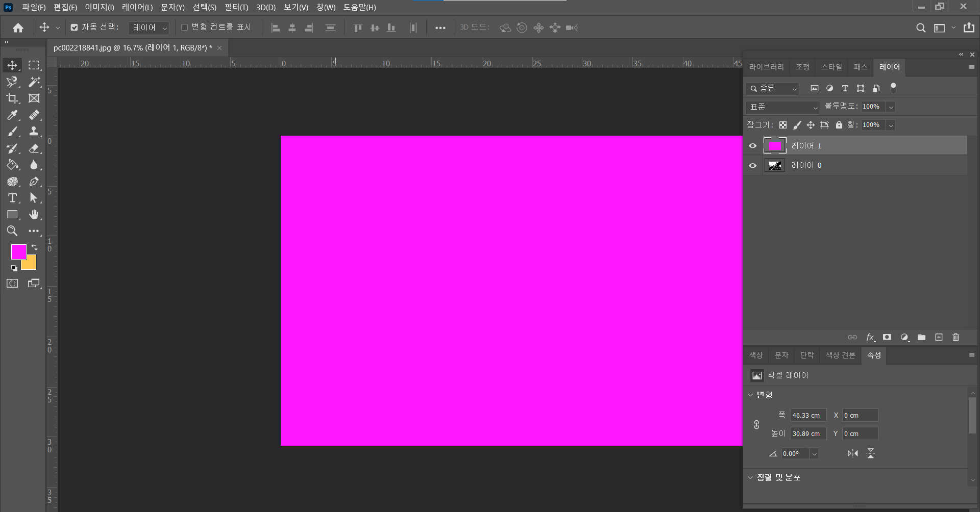
Task: Select the Horizontal Type tool
Action: click(12, 198)
